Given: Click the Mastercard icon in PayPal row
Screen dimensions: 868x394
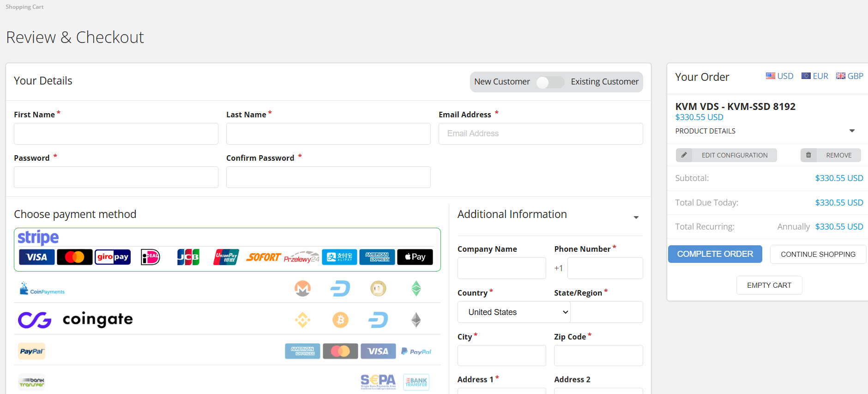Looking at the screenshot, I should [x=340, y=351].
